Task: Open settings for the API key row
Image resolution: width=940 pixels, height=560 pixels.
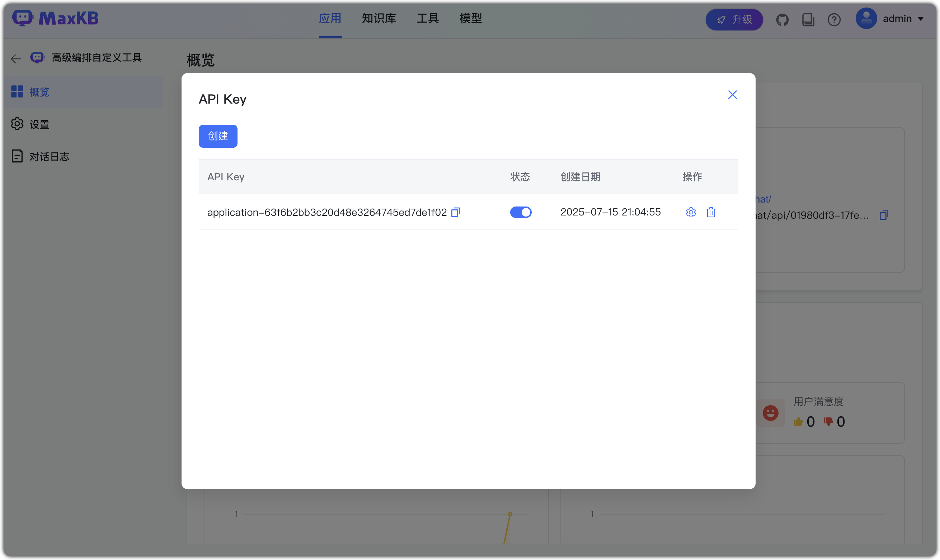Action: pyautogui.click(x=691, y=212)
